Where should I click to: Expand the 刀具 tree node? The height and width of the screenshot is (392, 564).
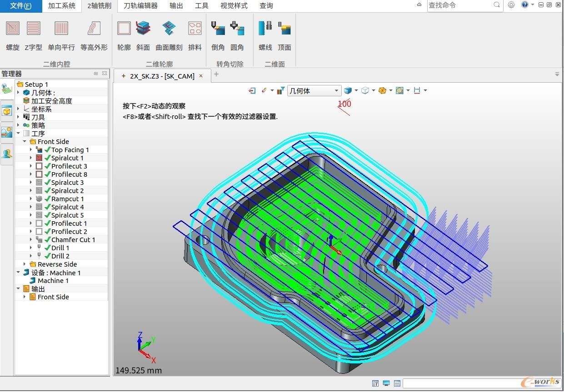(x=19, y=117)
